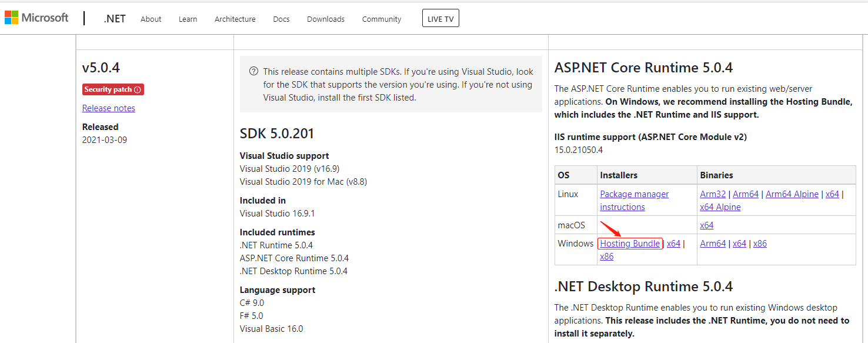Download the Linux Arm64 Alpine binaries
Viewport: 868px width, 343px height.
tap(792, 194)
